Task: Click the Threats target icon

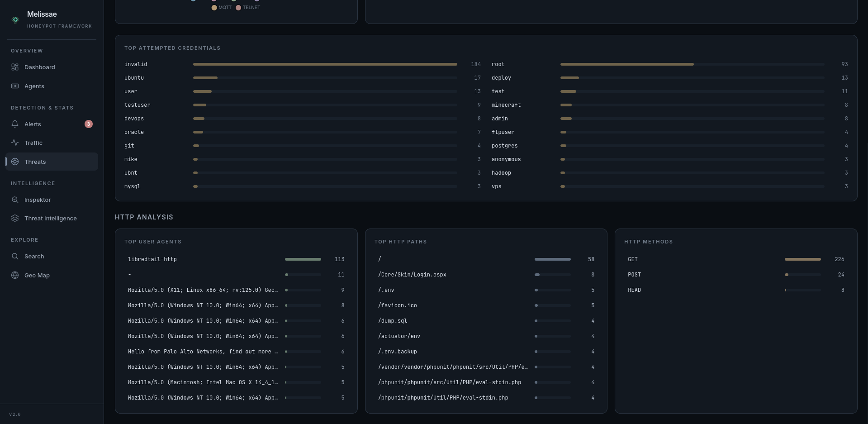Action: point(15,162)
